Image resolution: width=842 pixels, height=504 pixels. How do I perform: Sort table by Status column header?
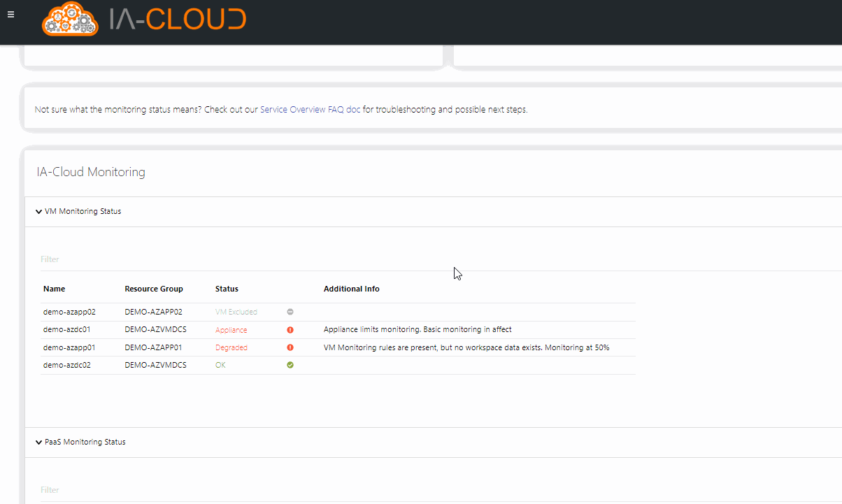pyautogui.click(x=227, y=289)
